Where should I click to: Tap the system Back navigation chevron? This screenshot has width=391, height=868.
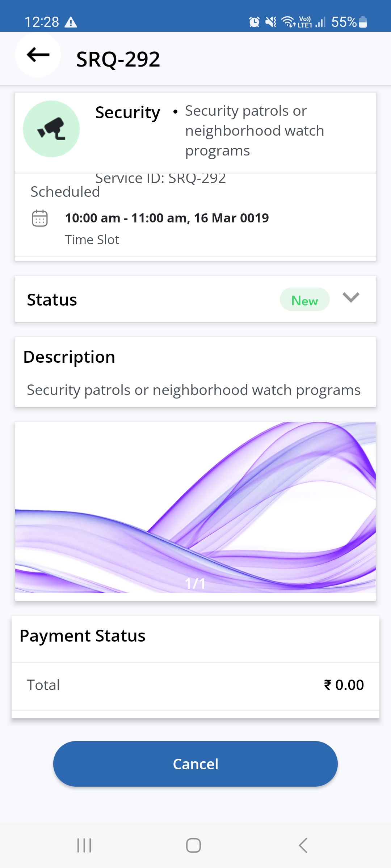303,845
